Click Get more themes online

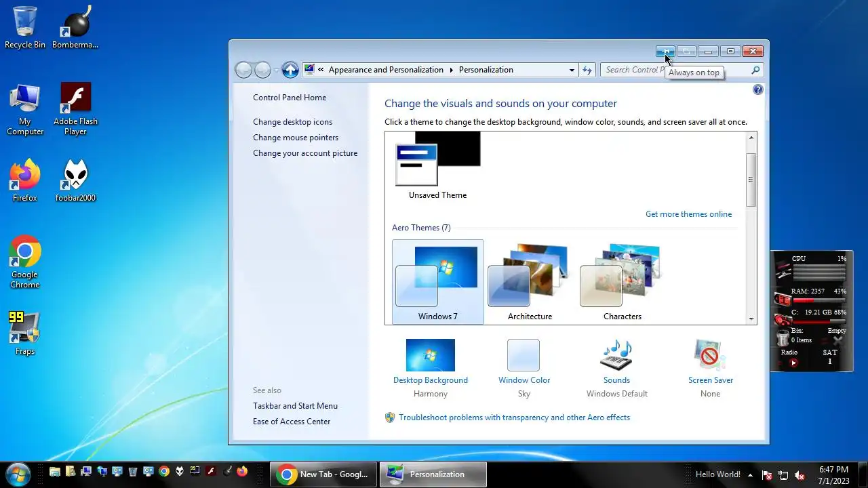688,214
